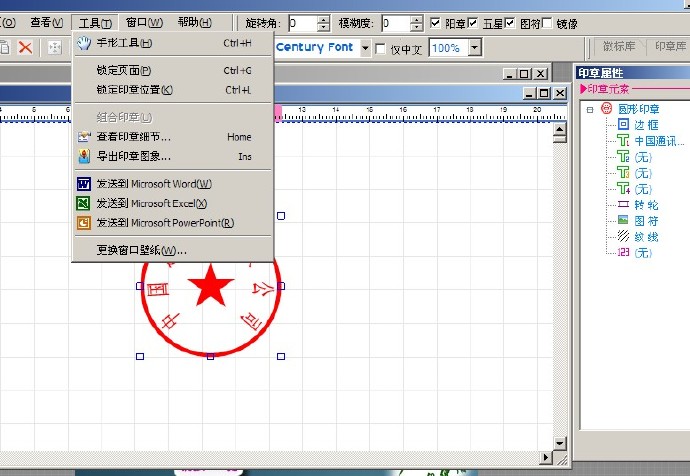
Task: Choose 更换窗口壁纸 from the menu
Action: point(141,250)
